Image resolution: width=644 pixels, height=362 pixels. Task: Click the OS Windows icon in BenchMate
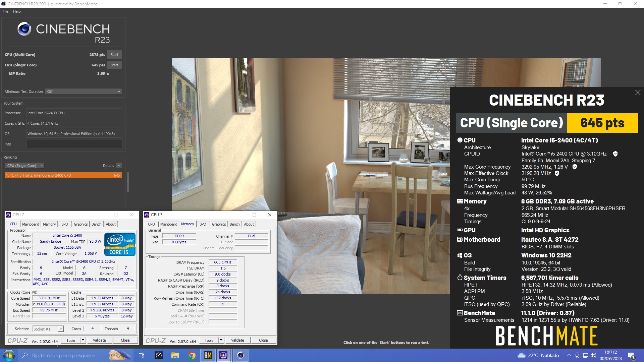(x=460, y=255)
